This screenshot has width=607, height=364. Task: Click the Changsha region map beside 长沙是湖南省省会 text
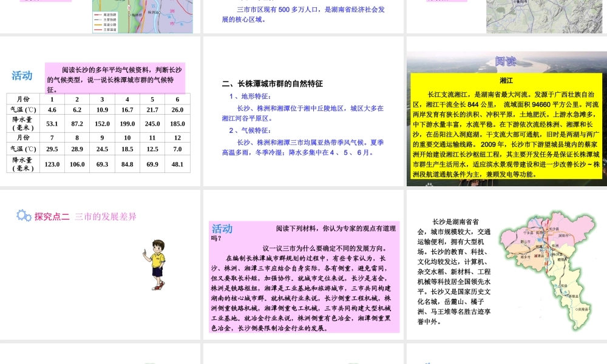(548, 272)
